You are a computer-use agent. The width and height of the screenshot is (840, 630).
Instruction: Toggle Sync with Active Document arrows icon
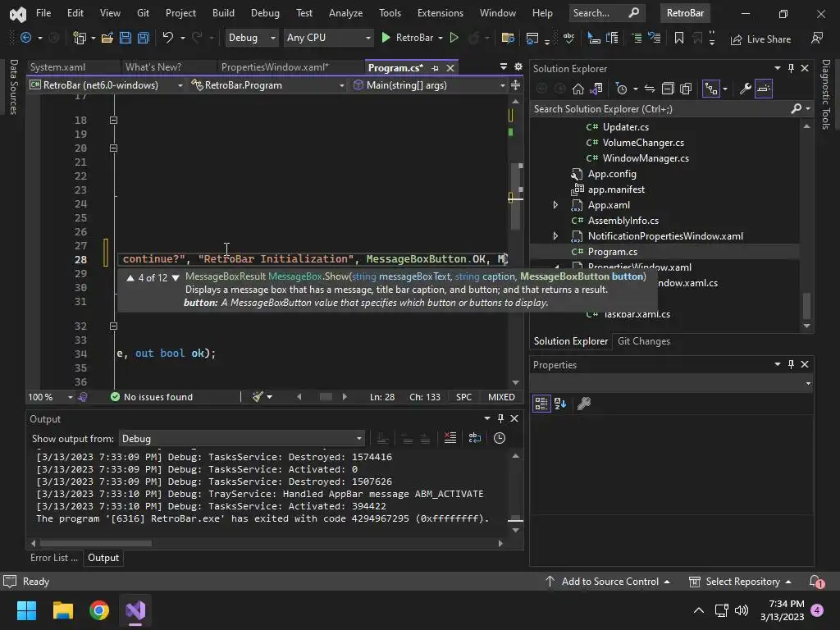tap(650, 89)
